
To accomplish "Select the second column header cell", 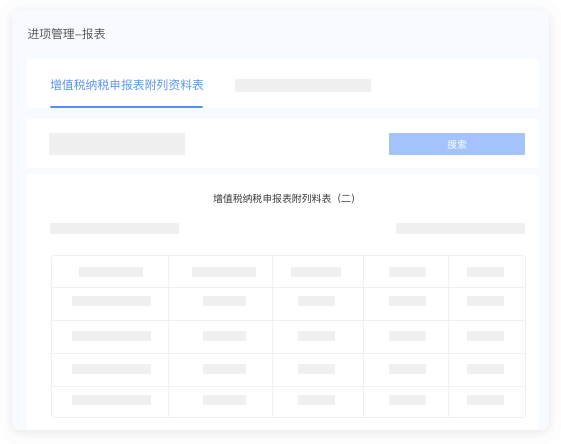I will [220, 272].
